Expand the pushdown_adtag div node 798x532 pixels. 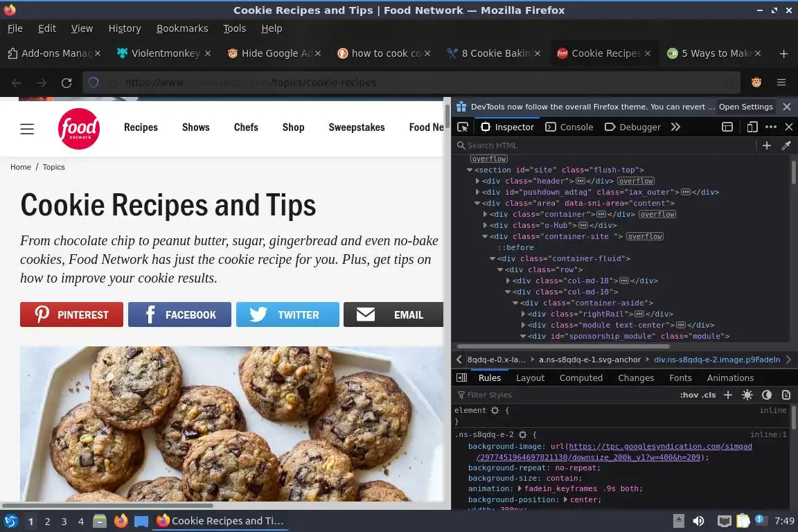pos(477,192)
